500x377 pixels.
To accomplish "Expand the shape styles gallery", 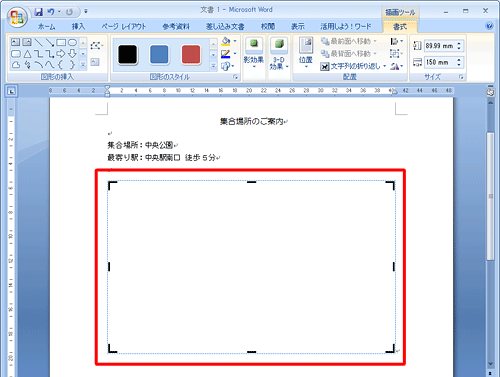I will point(214,66).
